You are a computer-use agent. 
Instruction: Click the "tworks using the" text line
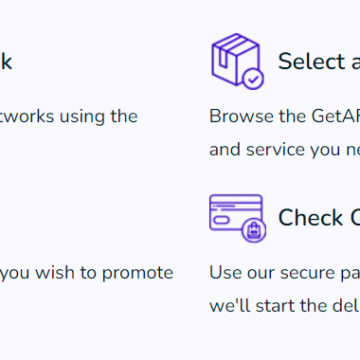coord(69,116)
